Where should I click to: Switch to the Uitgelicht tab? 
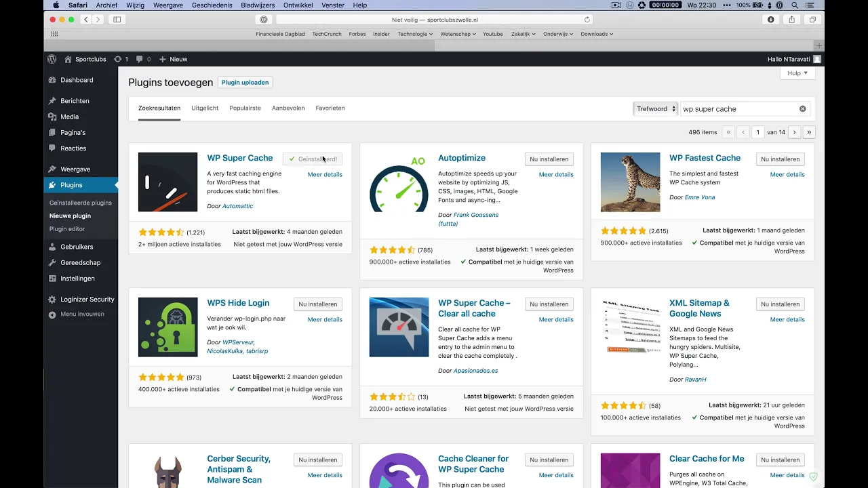click(x=205, y=108)
